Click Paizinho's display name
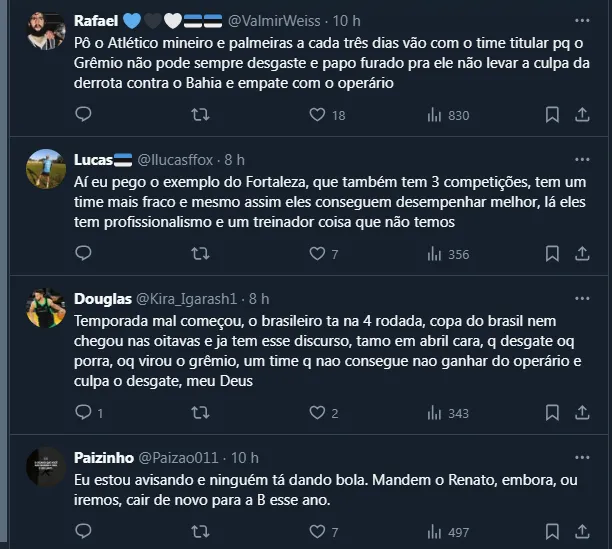612x549 pixels. tap(103, 457)
